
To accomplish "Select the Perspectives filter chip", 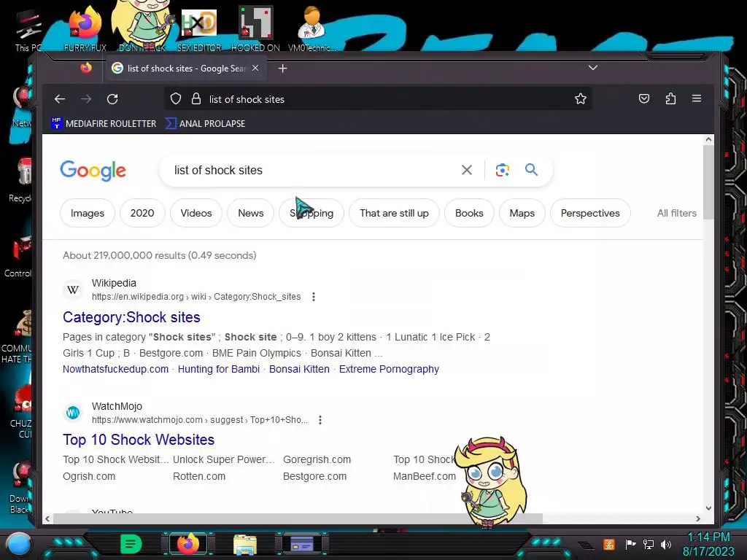I will pyautogui.click(x=590, y=213).
